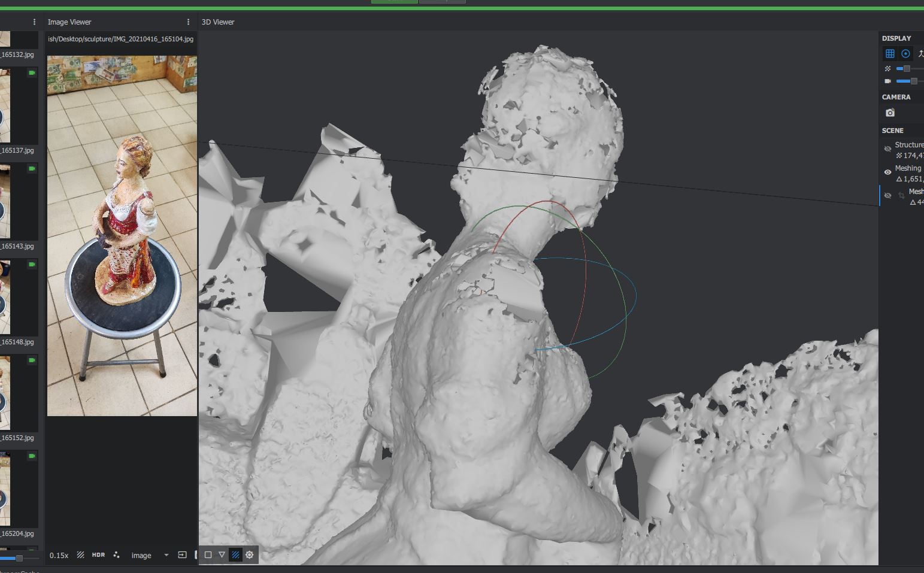Click the point cloud size icon

tap(887, 69)
